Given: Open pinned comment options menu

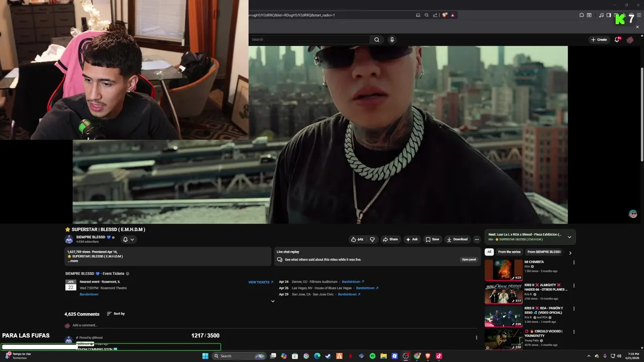Looking at the screenshot, I should [476, 337].
